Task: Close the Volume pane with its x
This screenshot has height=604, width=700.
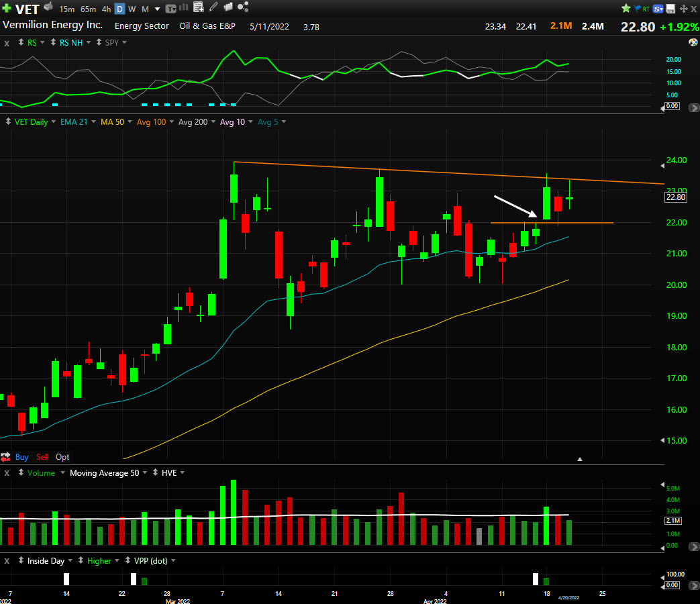Action: 7,473
